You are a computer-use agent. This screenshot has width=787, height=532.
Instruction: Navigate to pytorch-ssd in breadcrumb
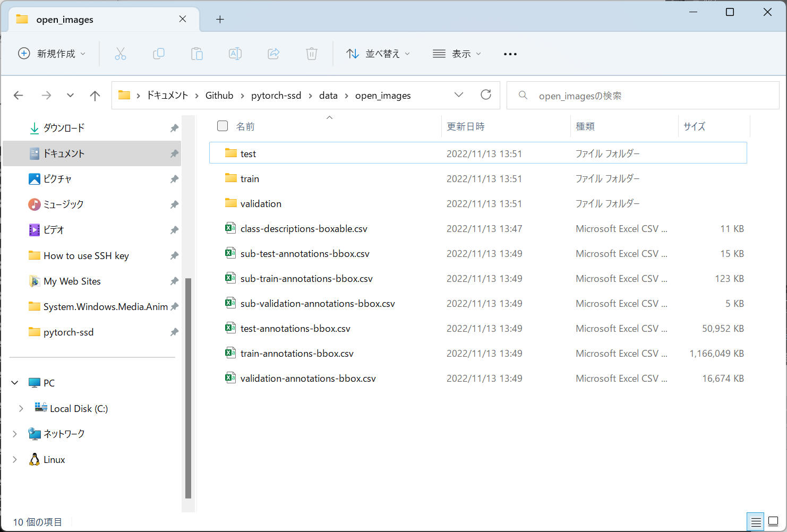point(276,96)
